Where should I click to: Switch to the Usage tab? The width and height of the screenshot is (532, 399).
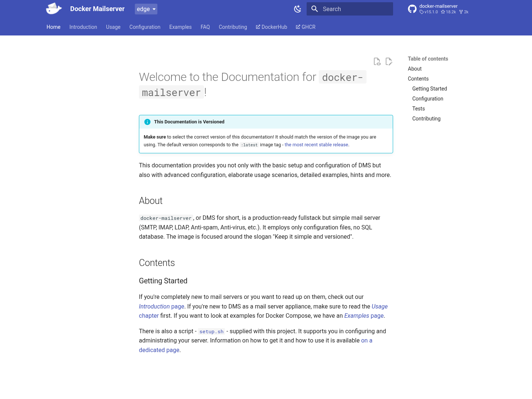pos(113,27)
